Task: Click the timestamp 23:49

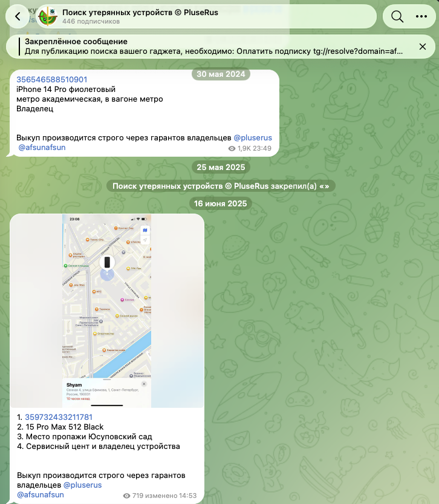Action: [x=262, y=148]
